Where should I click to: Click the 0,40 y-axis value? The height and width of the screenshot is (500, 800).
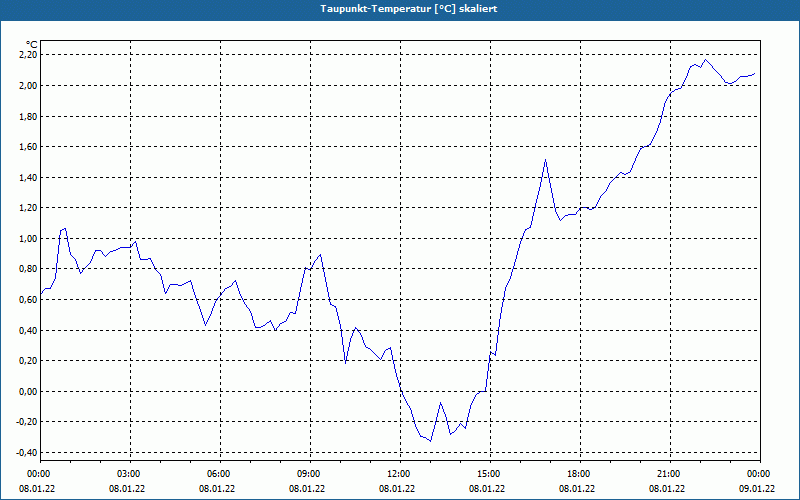pyautogui.click(x=29, y=330)
